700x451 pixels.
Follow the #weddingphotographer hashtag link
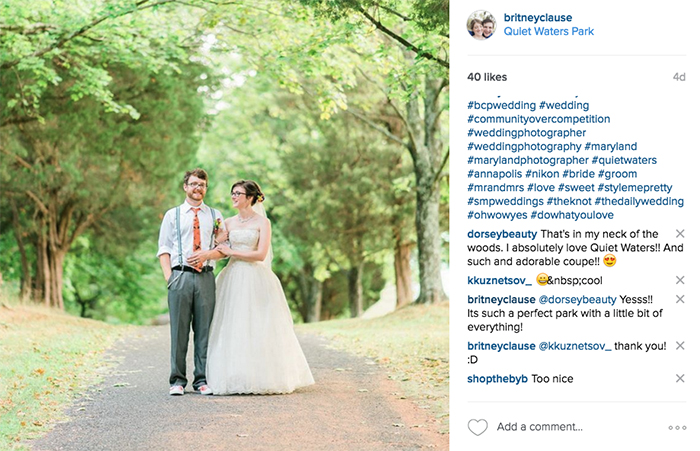tap(526, 133)
